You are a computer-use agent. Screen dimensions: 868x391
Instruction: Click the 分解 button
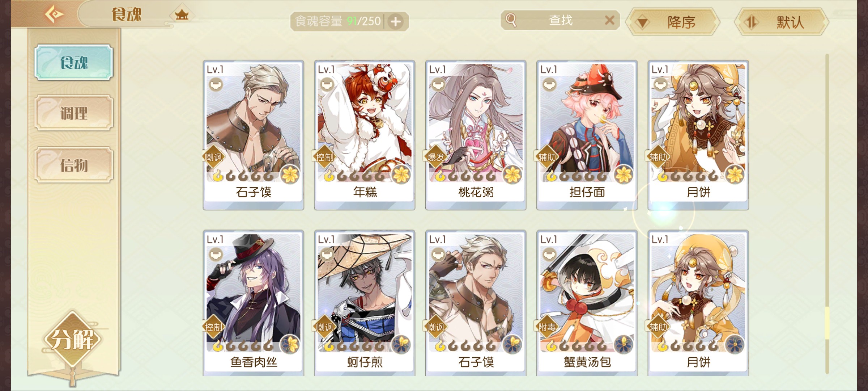tap(72, 339)
